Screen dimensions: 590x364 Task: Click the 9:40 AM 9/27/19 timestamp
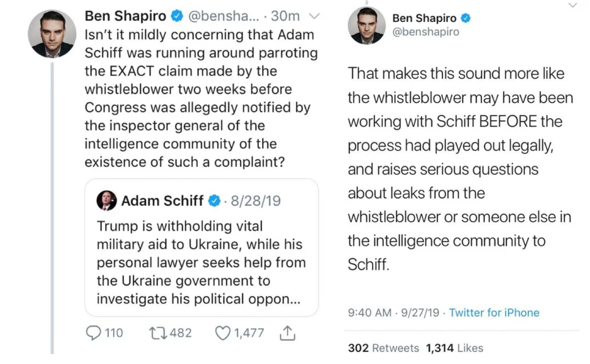pos(393,313)
